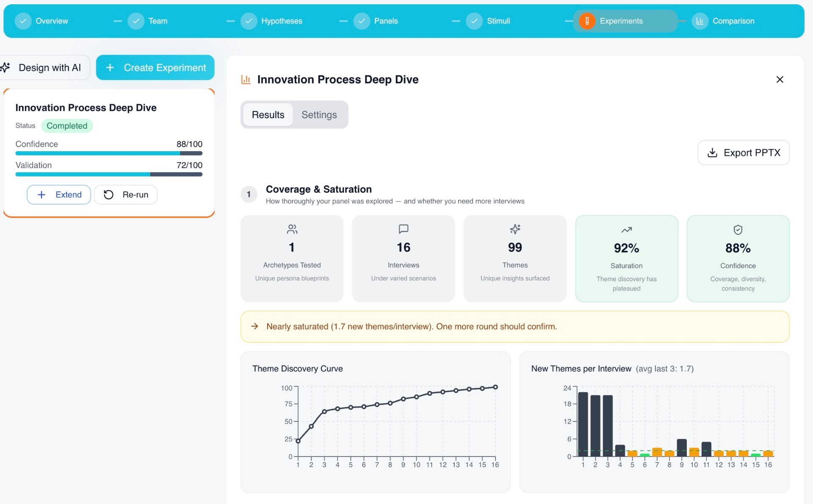
Task: Click the 99 Themes card
Action: tap(515, 258)
